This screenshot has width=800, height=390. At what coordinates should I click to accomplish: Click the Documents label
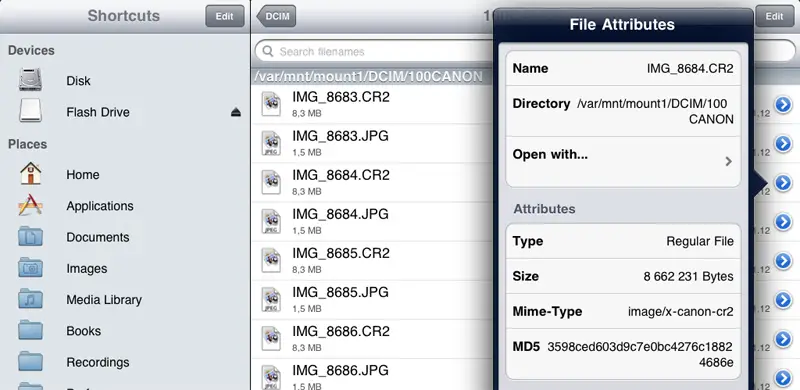tap(97, 237)
